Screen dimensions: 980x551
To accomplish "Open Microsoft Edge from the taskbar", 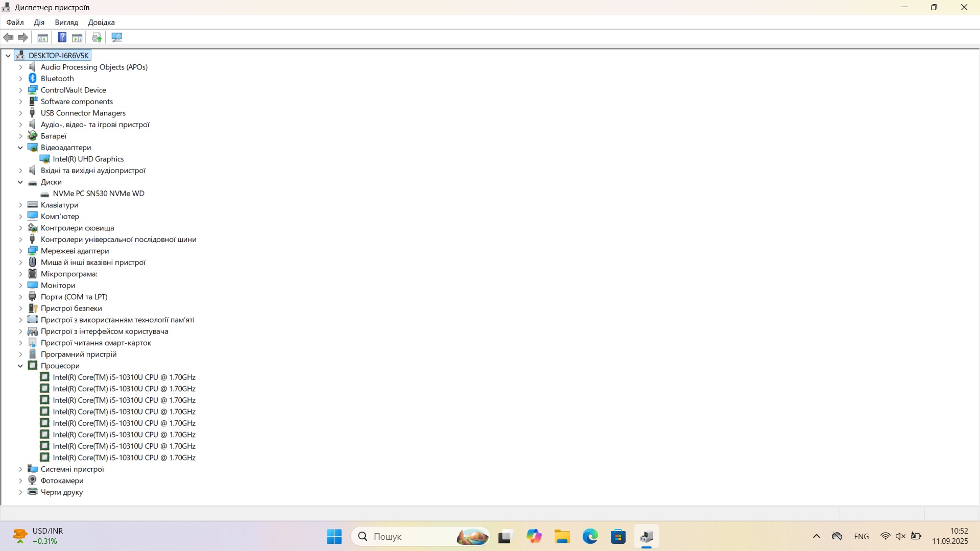I will pyautogui.click(x=590, y=536).
